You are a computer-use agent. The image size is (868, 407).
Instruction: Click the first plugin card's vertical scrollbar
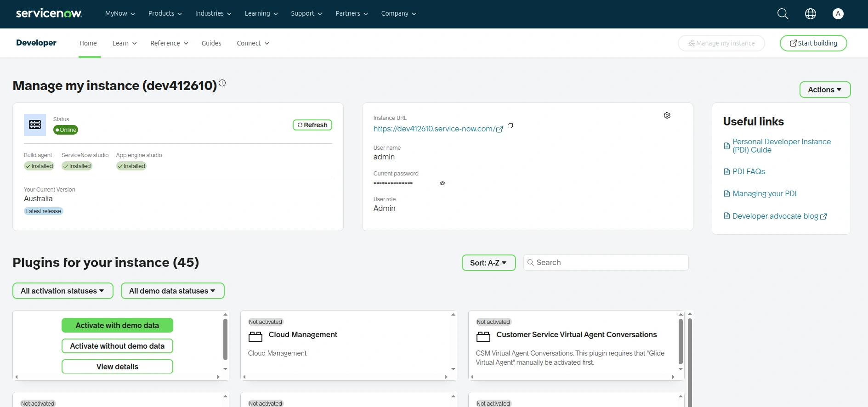point(225,340)
